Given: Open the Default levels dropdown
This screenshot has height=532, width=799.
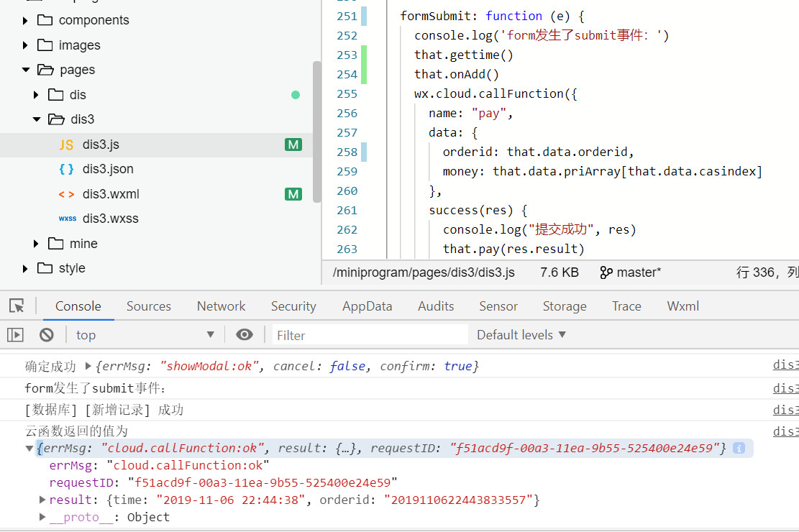Looking at the screenshot, I should point(521,335).
